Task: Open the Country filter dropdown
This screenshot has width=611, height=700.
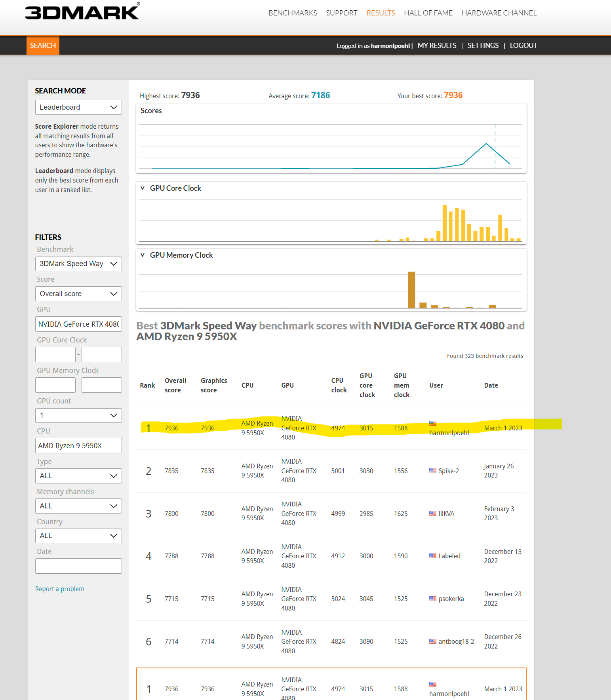Action: [x=78, y=536]
